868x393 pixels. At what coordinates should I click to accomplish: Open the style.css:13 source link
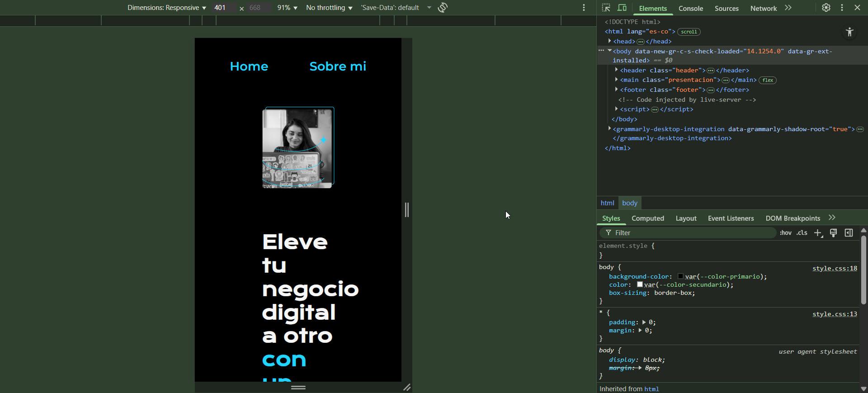pos(835,314)
